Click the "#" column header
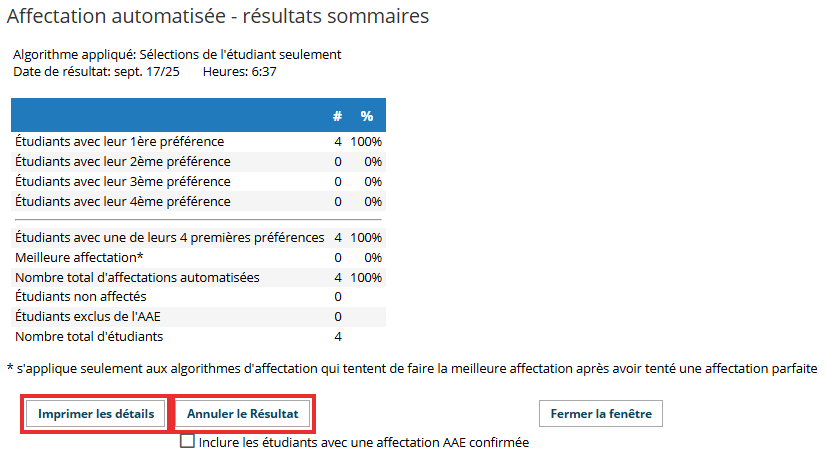This screenshot has width=827, height=460. pos(338,116)
